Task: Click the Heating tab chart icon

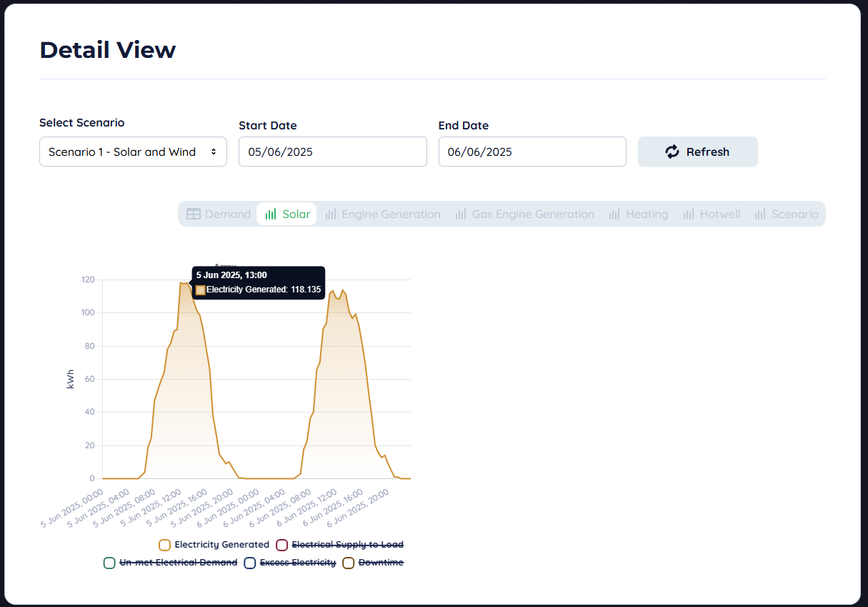Action: click(x=614, y=214)
